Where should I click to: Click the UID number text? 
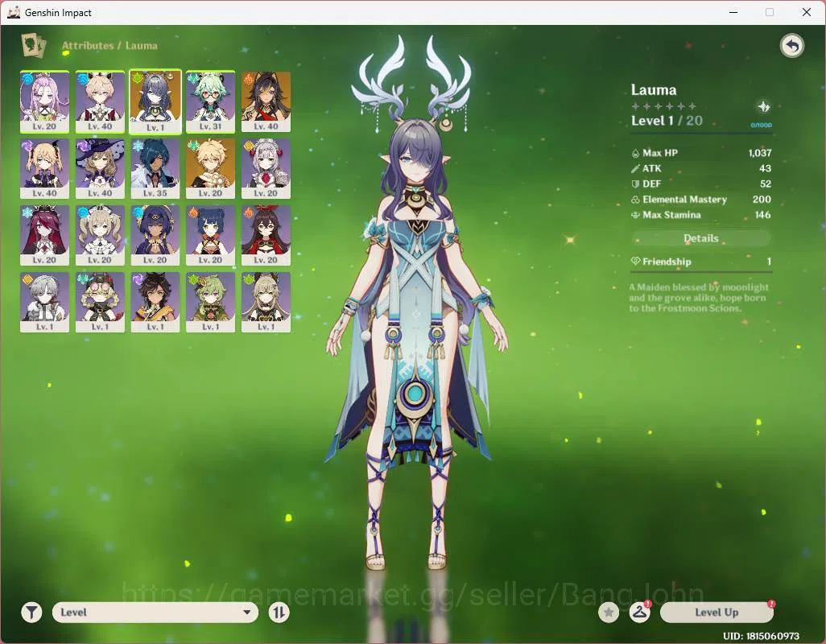pyautogui.click(x=762, y=636)
